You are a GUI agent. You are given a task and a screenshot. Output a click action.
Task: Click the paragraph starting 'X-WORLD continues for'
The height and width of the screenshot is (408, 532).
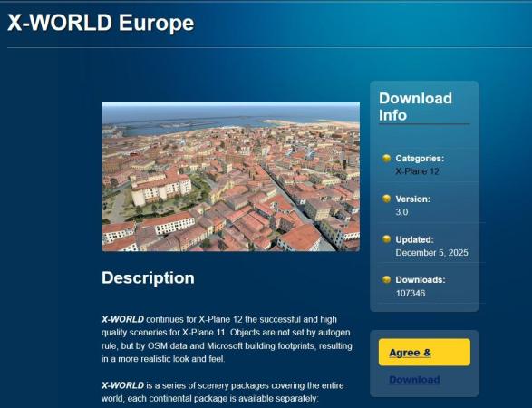227,339
